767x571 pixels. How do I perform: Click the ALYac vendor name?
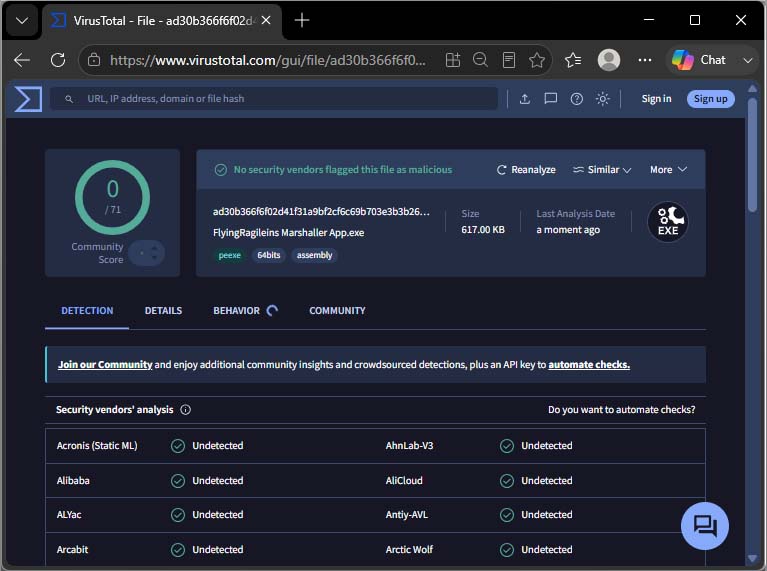[69, 515]
